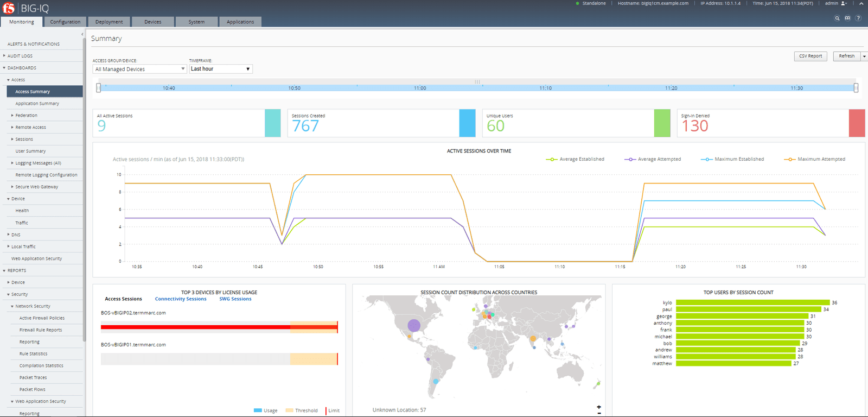Image resolution: width=868 pixels, height=417 pixels.
Task: Toggle the Average Established legend series
Action: [575, 159]
